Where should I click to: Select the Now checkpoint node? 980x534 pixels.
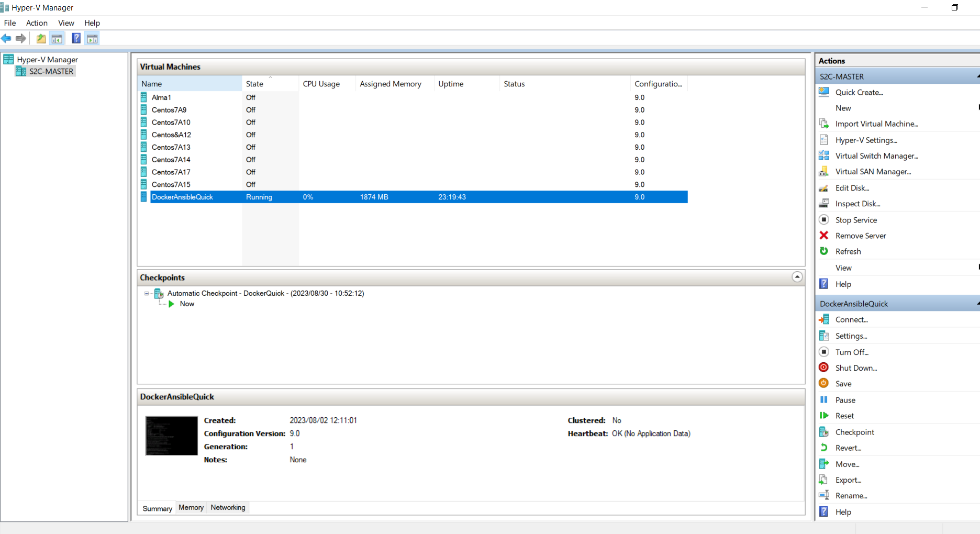(187, 304)
